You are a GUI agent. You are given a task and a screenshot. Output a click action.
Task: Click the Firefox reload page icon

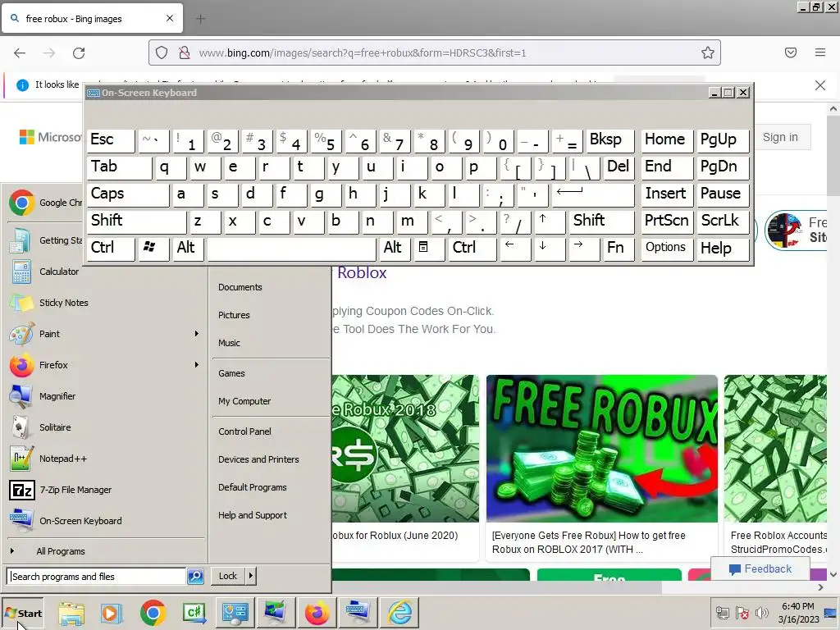point(79,53)
